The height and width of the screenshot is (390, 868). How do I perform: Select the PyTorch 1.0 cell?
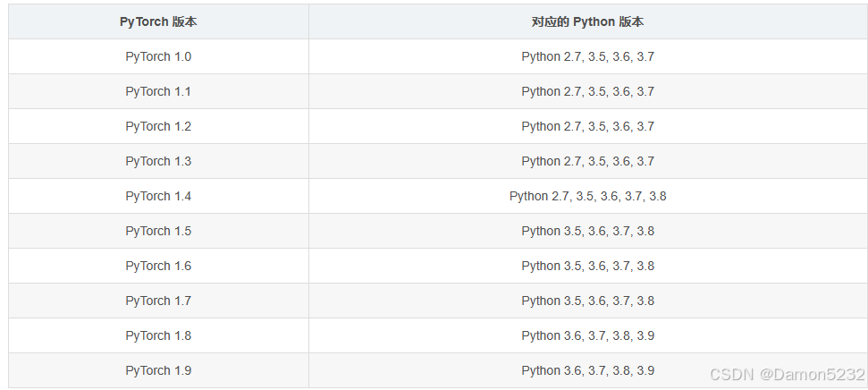click(158, 56)
